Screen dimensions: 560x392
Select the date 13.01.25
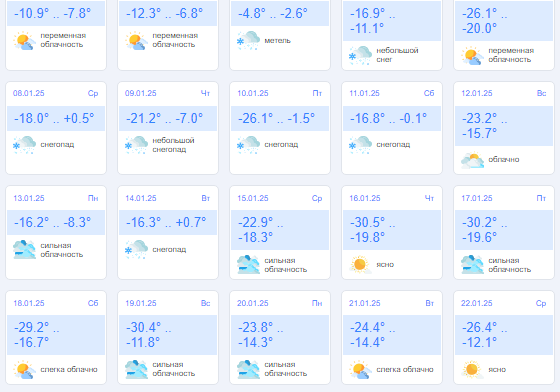point(29,198)
